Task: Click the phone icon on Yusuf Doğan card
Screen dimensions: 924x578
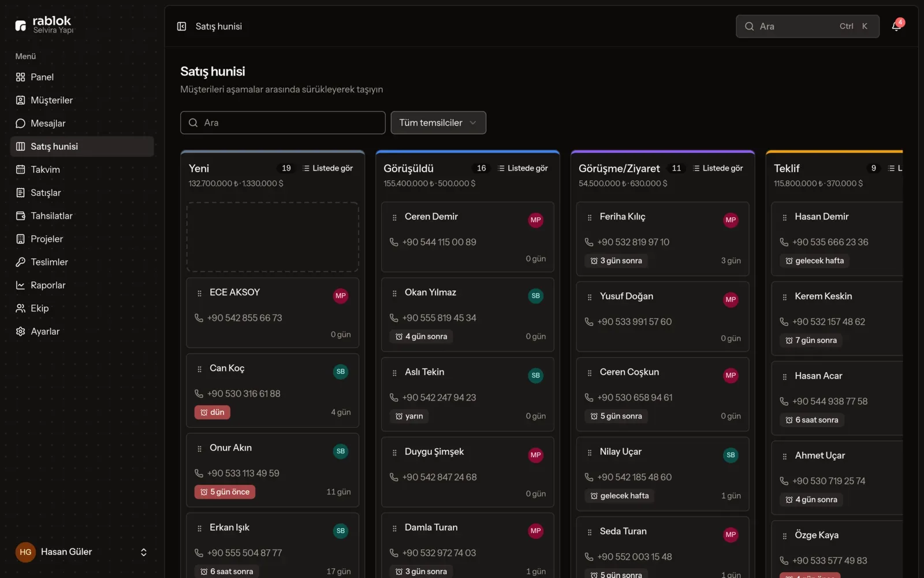Action: tap(589, 322)
